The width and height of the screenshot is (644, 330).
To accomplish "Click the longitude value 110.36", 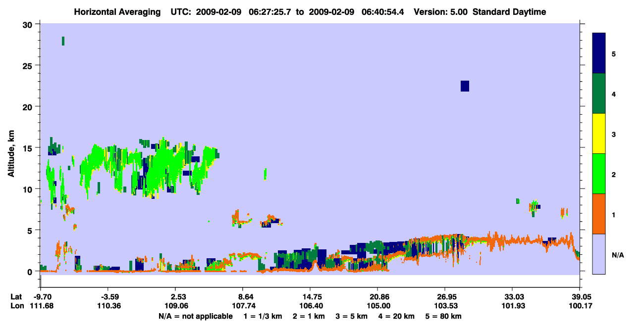I will click(x=109, y=306).
